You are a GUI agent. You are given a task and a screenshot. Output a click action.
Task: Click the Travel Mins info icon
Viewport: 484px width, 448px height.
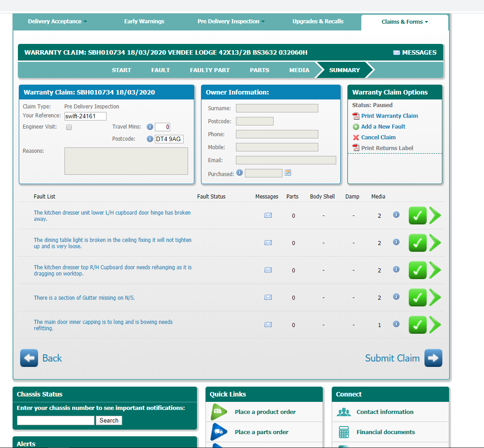150,127
